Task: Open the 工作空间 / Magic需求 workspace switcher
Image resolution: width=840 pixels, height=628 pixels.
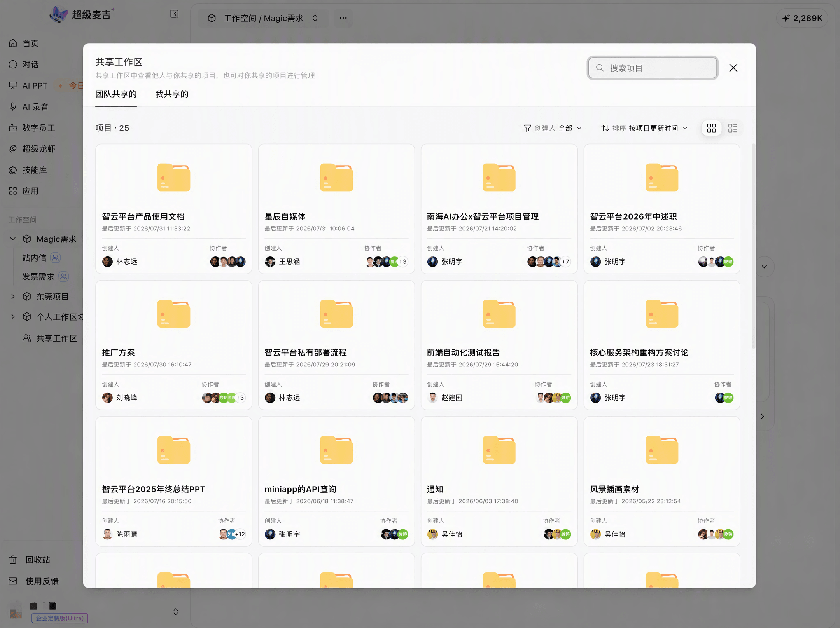Action: tap(264, 18)
